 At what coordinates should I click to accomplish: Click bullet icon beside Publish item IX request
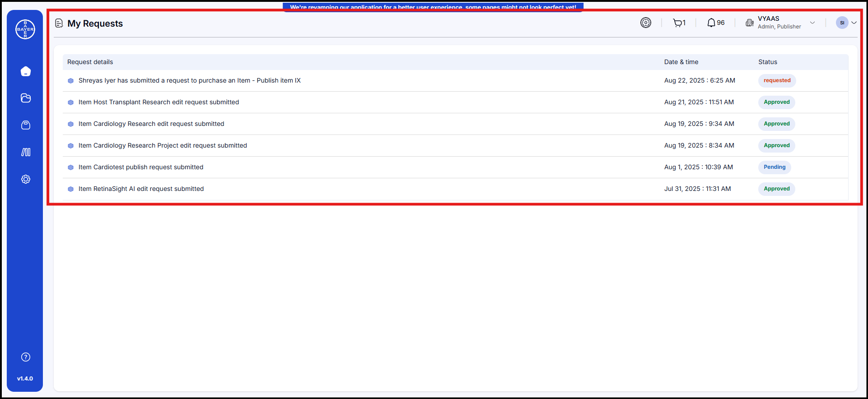(70, 81)
